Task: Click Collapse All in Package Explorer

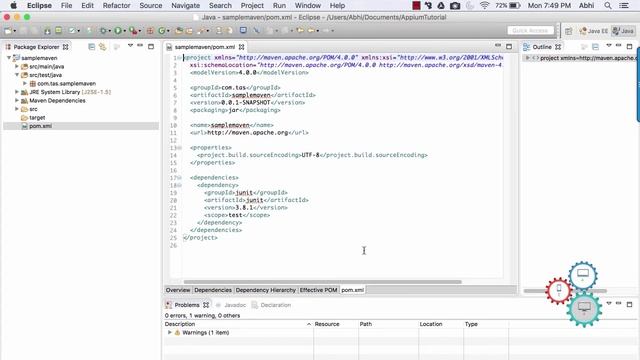Action: [x=91, y=47]
